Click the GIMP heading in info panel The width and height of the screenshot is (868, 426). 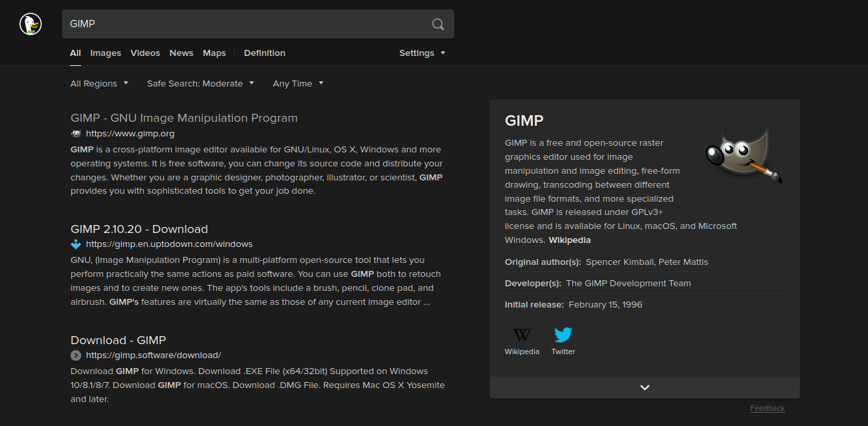pos(524,120)
